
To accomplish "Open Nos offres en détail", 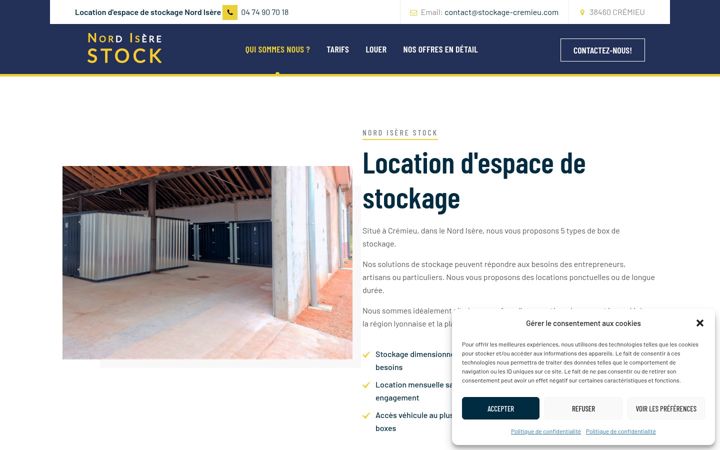I will click(440, 50).
